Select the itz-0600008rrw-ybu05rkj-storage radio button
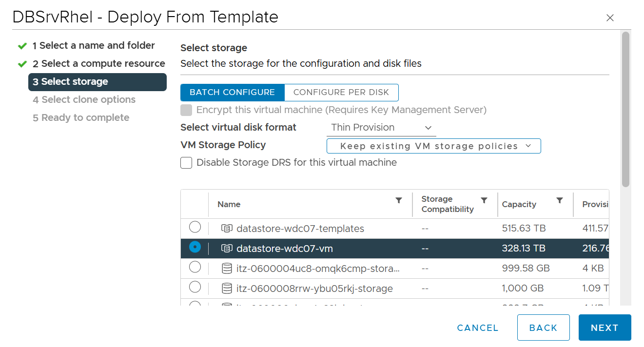 (x=195, y=287)
